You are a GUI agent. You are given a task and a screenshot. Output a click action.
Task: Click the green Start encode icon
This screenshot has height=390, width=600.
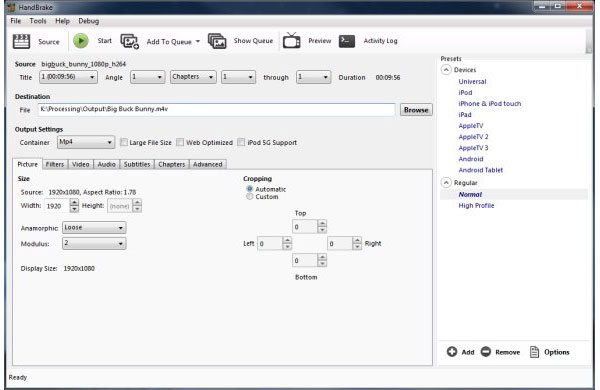click(81, 41)
